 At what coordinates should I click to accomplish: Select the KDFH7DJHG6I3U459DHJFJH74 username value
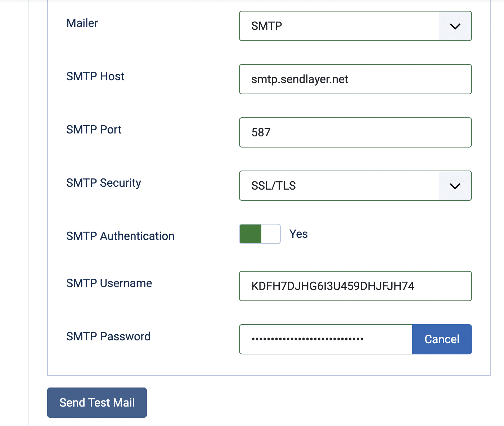coord(333,286)
